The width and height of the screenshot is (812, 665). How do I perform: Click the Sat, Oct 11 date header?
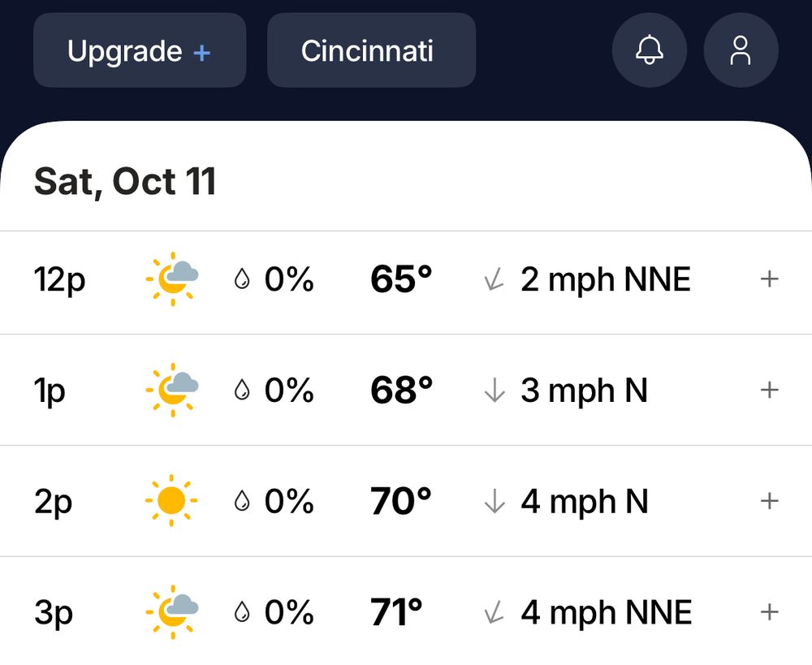point(125,181)
